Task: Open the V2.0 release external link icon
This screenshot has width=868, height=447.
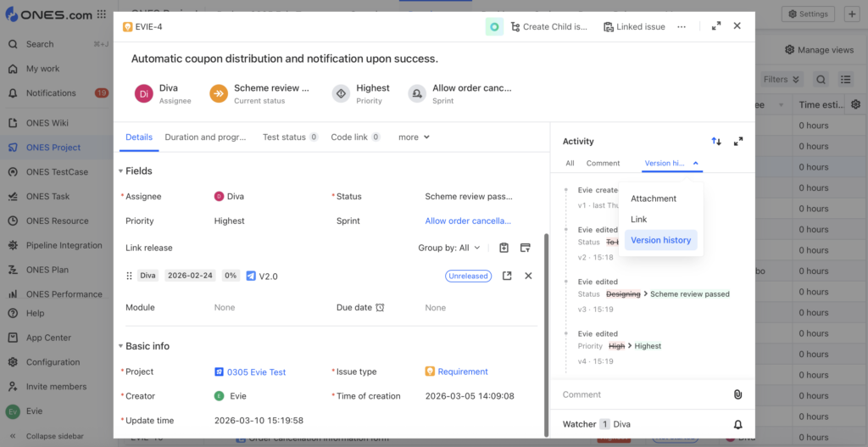Action: [x=507, y=276]
